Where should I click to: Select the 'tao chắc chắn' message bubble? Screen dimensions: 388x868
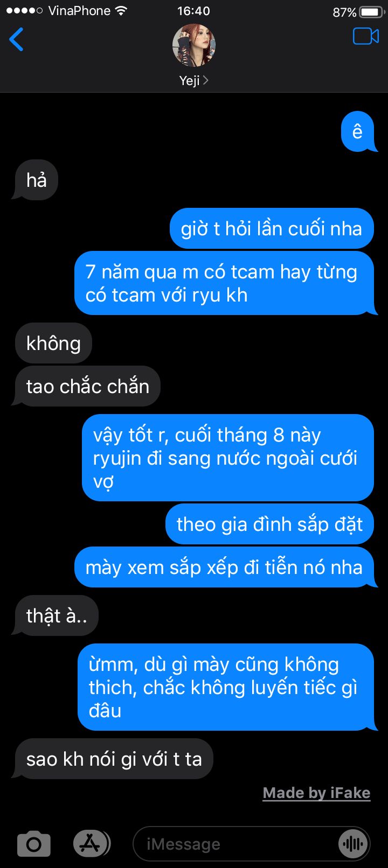click(x=87, y=386)
